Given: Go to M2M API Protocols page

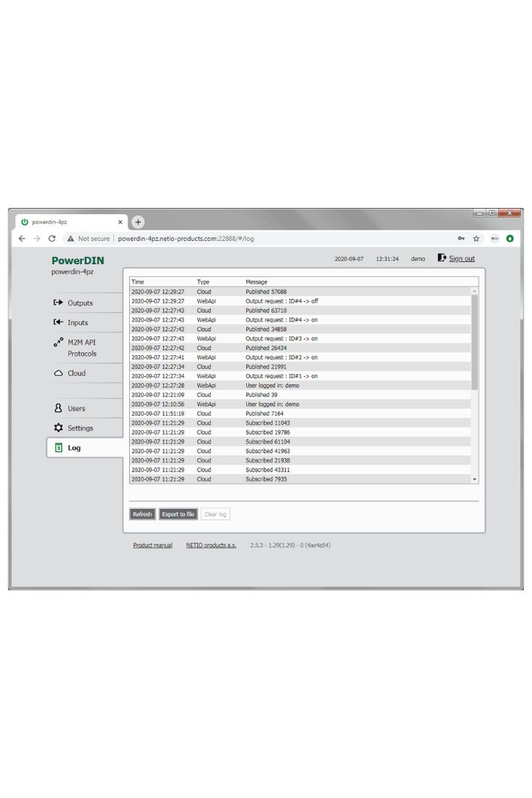Looking at the screenshot, I should point(81,348).
